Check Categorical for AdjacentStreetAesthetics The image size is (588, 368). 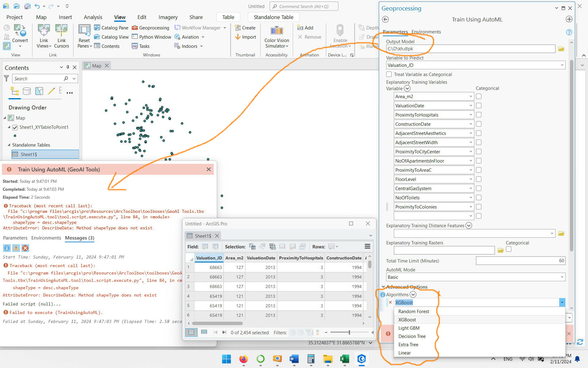(x=479, y=133)
